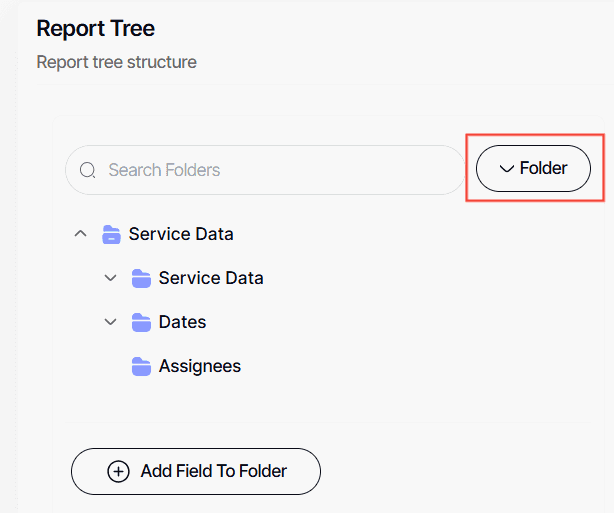Click the Assignees folder icon
This screenshot has width=614, height=513.
(141, 366)
